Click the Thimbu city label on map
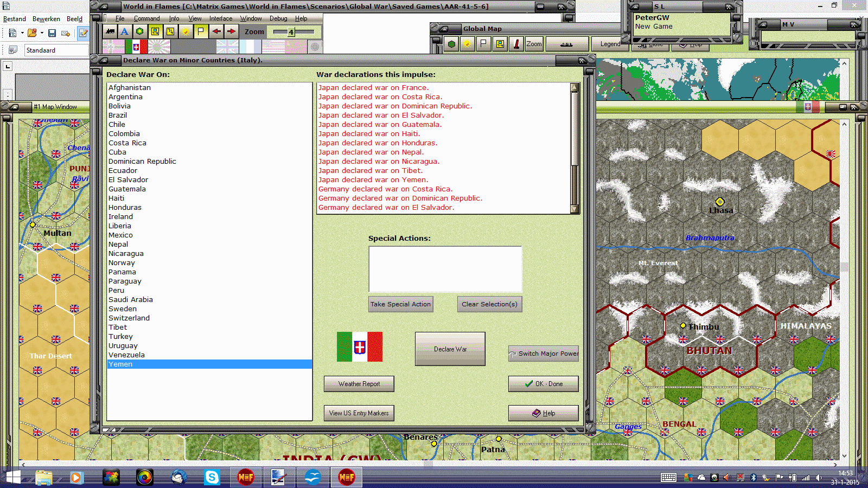This screenshot has width=868, height=488. point(704,326)
